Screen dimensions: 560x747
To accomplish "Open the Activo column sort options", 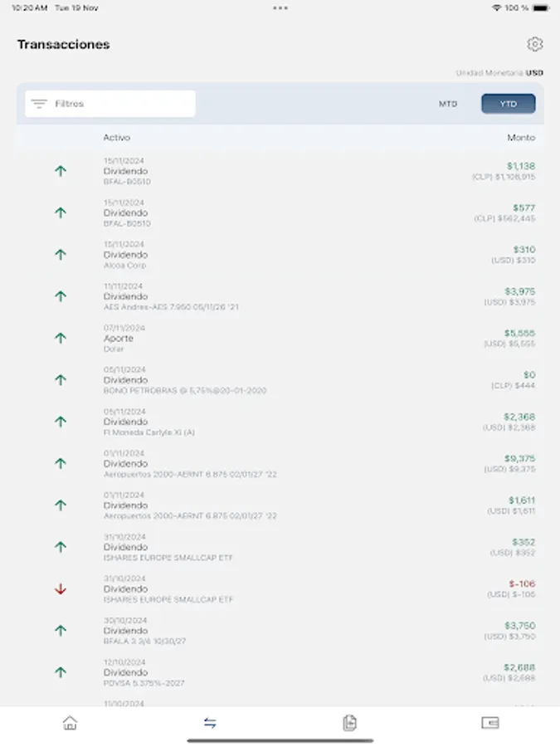I will [114, 137].
